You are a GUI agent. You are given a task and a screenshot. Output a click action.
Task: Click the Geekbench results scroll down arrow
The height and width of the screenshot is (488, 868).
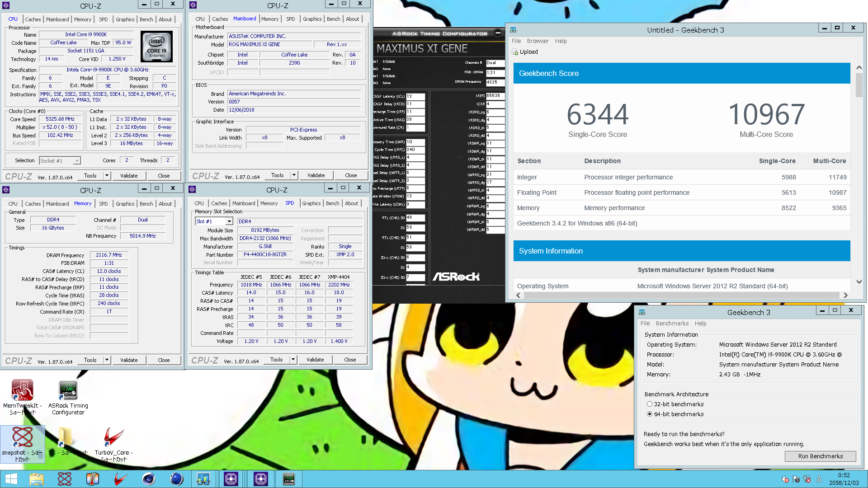[x=859, y=282]
